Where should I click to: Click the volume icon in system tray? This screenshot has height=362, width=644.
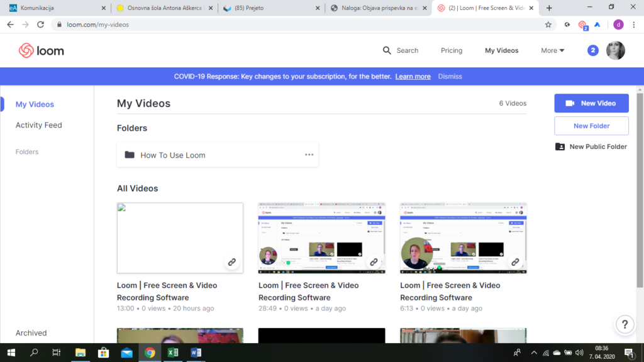coord(579,353)
